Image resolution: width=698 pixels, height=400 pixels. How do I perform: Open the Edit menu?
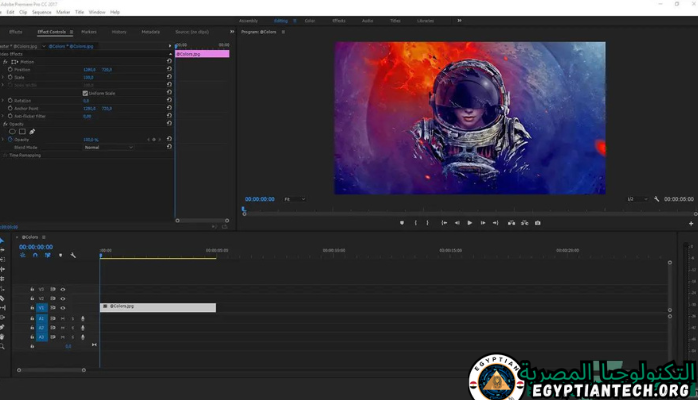click(10, 12)
